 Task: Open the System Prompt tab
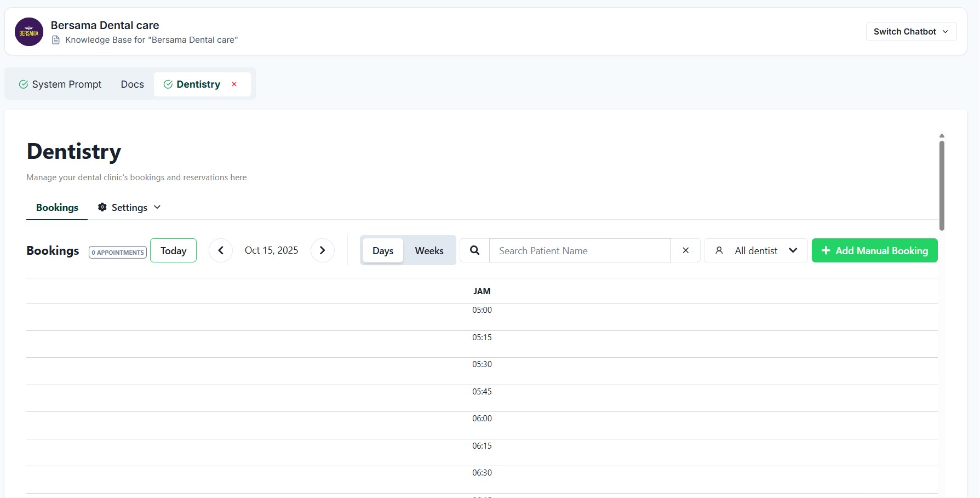[60, 84]
